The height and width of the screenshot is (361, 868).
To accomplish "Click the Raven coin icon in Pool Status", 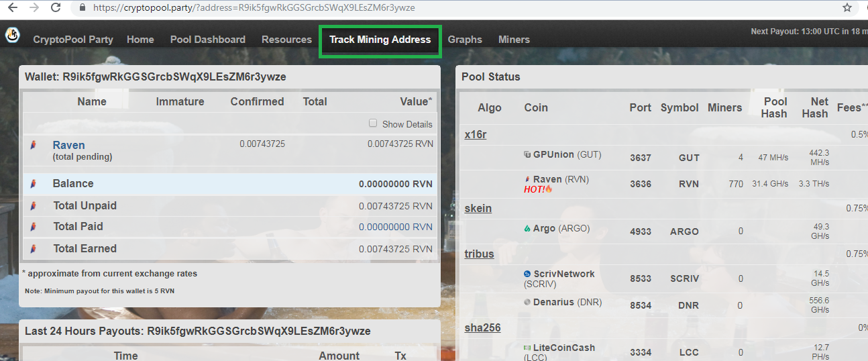I will [527, 179].
